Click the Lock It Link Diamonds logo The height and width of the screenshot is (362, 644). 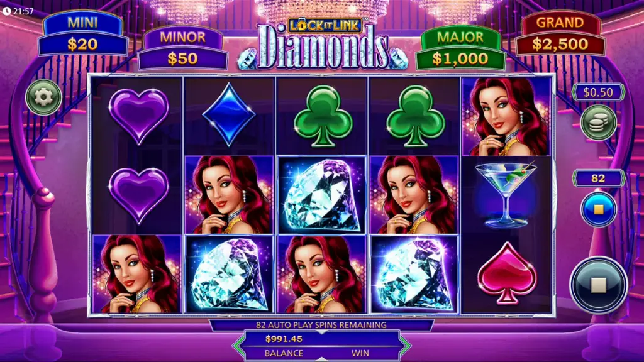(323, 45)
